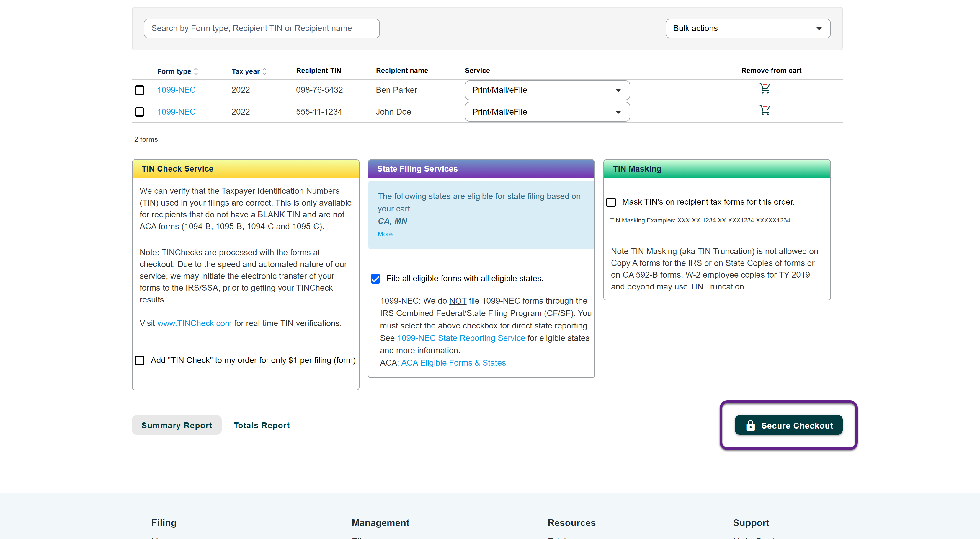The width and height of the screenshot is (980, 539).
Task: Click the form search input field
Action: click(x=261, y=29)
